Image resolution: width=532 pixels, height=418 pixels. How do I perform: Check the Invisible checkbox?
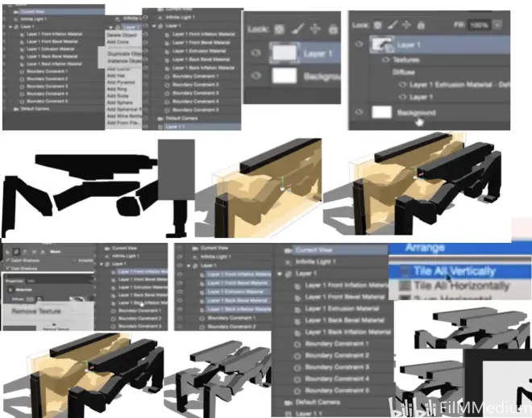point(74,261)
